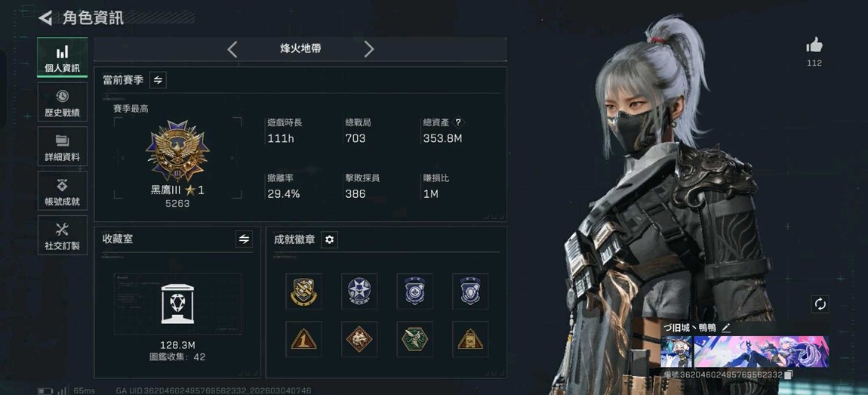Open the 收藏室 showcase display case

177,304
